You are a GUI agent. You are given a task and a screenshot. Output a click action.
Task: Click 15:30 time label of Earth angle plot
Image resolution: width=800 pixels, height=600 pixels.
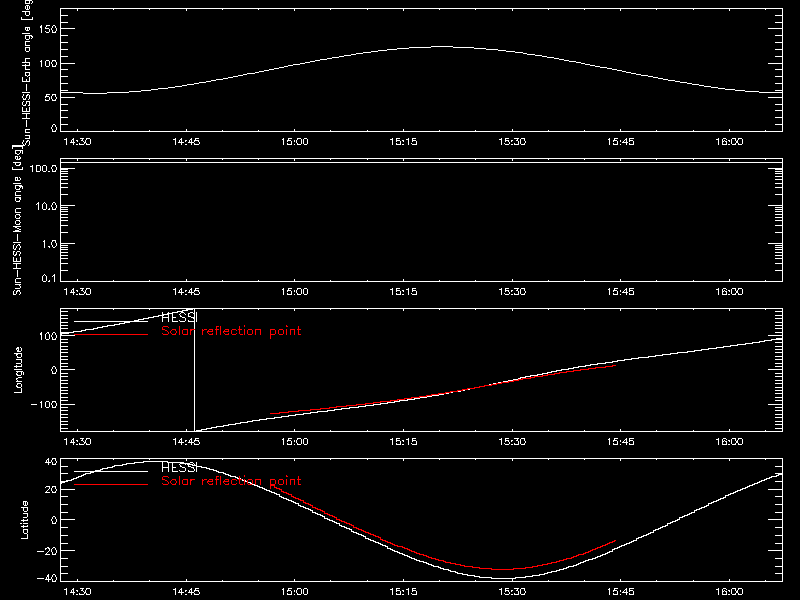pos(512,142)
